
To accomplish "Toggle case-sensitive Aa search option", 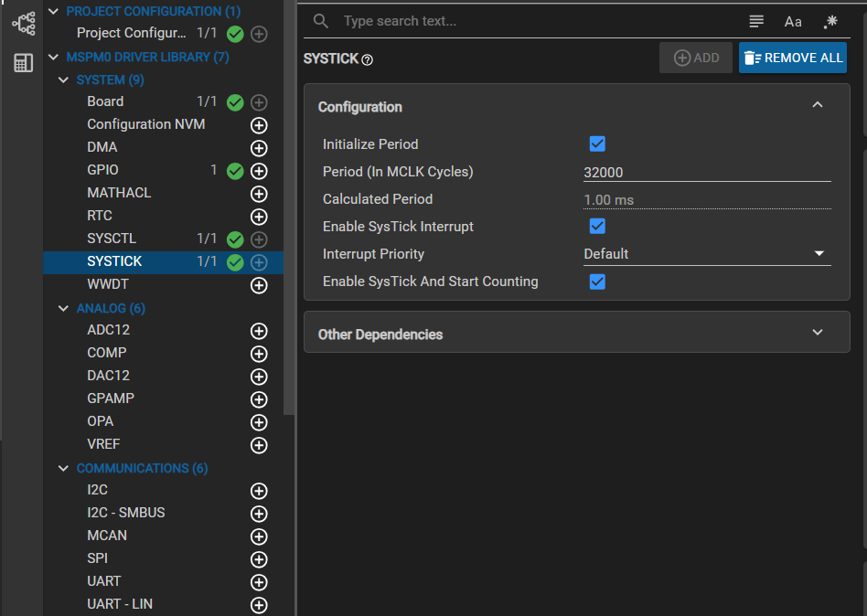I will [x=793, y=22].
